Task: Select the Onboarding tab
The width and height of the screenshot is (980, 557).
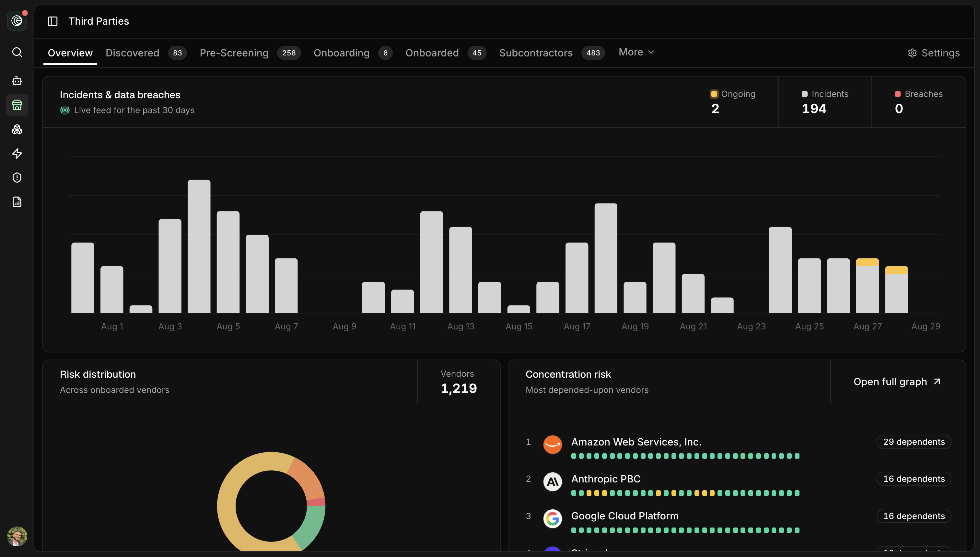Action: coord(353,53)
